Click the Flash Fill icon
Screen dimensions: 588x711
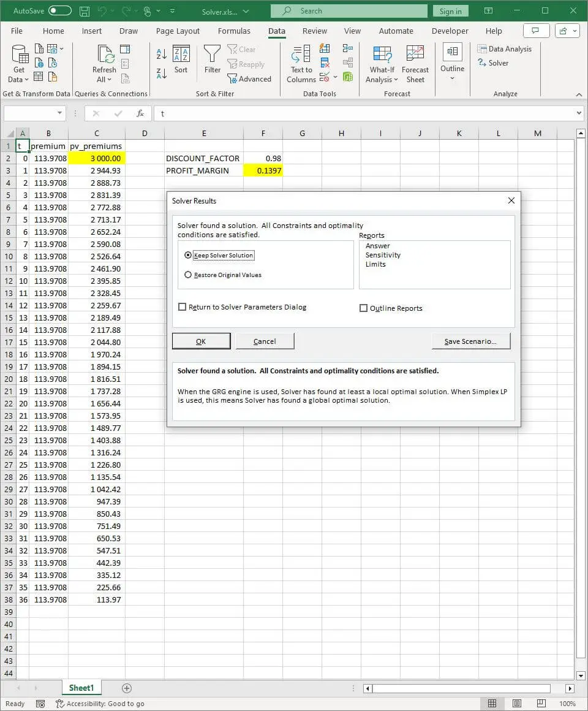(x=325, y=48)
